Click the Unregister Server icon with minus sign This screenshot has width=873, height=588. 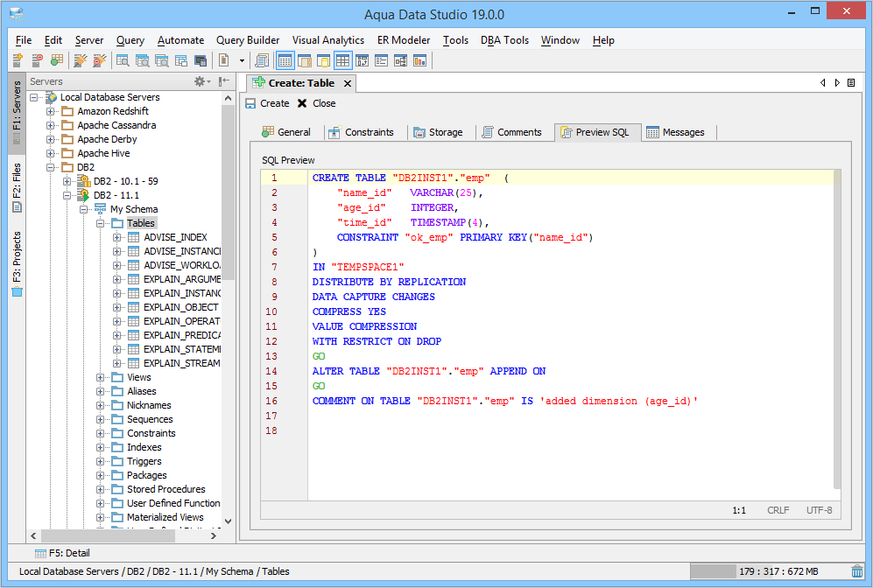coord(37,60)
